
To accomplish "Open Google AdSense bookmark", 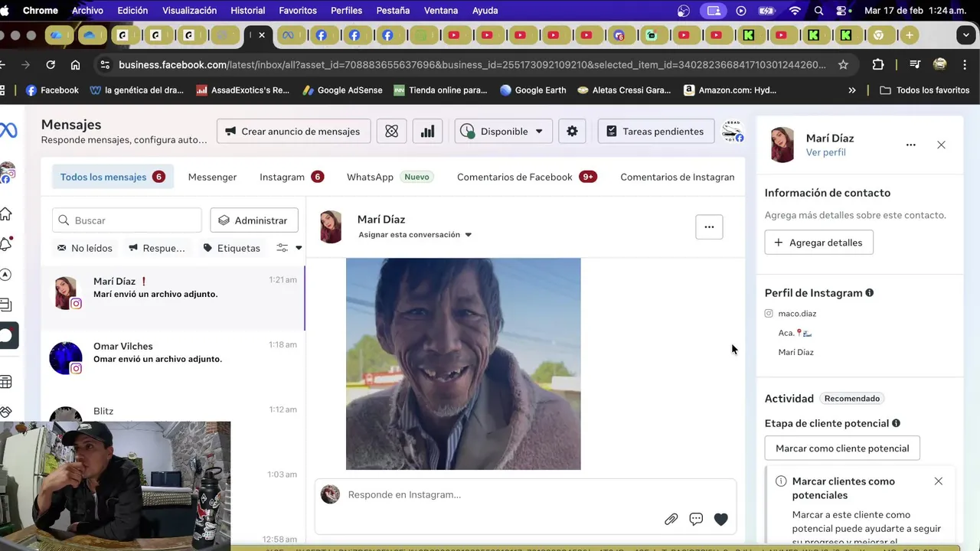I will point(342,90).
